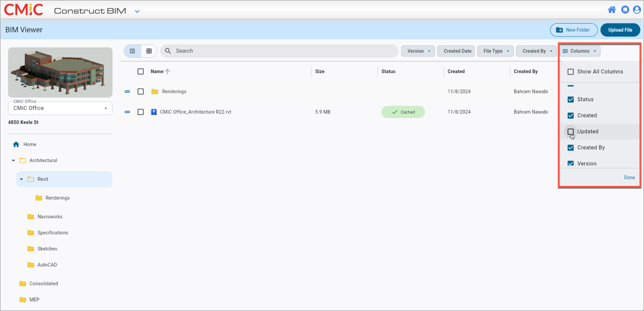Viewport: 644px width, 311px height.
Task: Uncheck the Created column checkbox
Action: coord(571,116)
